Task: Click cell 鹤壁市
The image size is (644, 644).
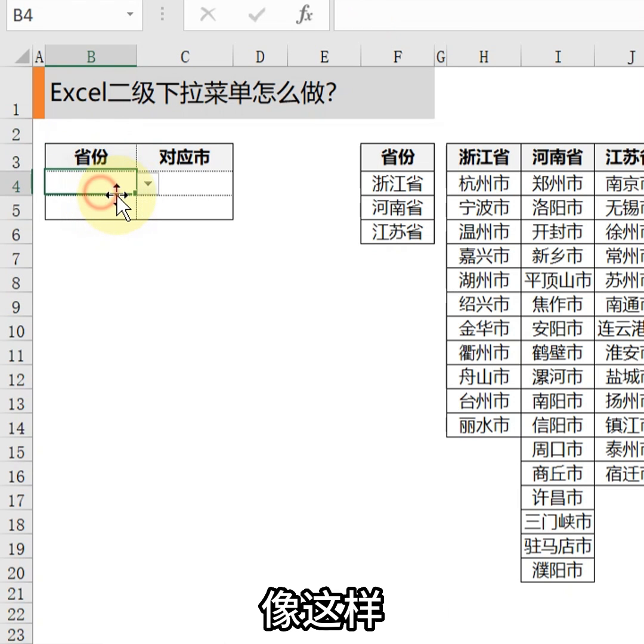Action: [x=558, y=352]
